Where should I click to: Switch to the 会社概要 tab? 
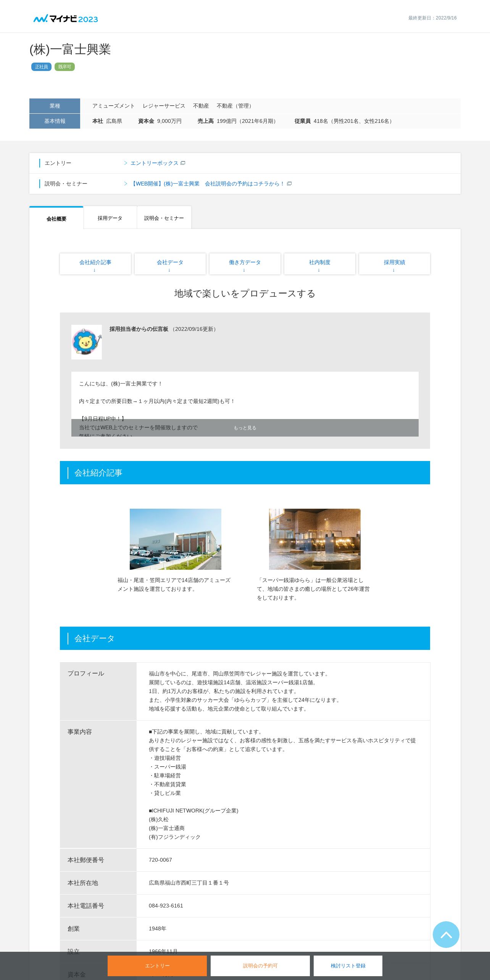pos(56,218)
